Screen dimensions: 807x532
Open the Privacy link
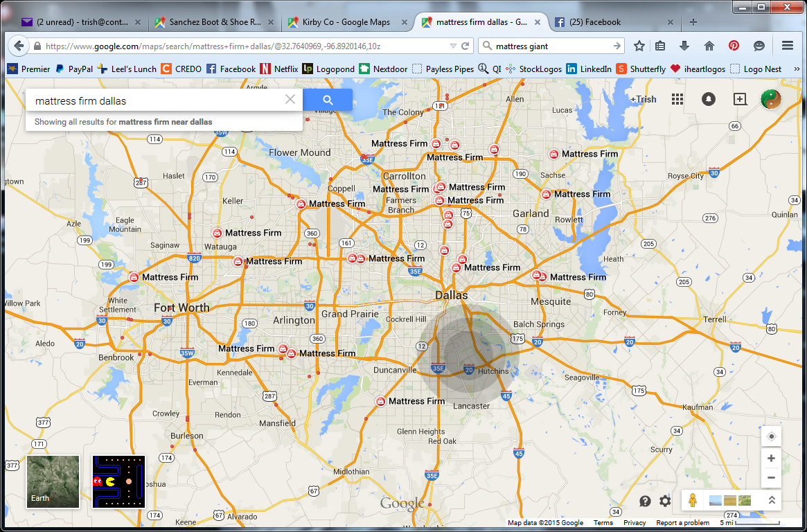[635, 523]
